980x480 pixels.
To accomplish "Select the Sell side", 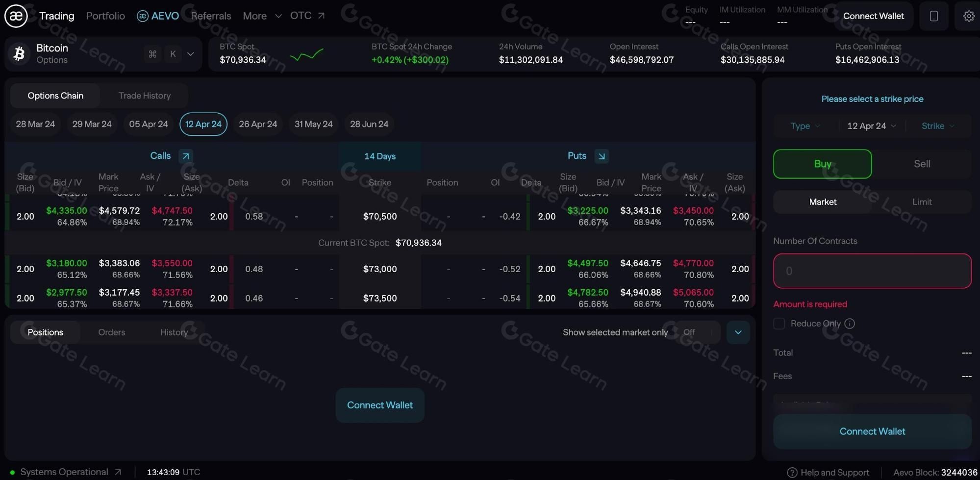I will tap(922, 164).
